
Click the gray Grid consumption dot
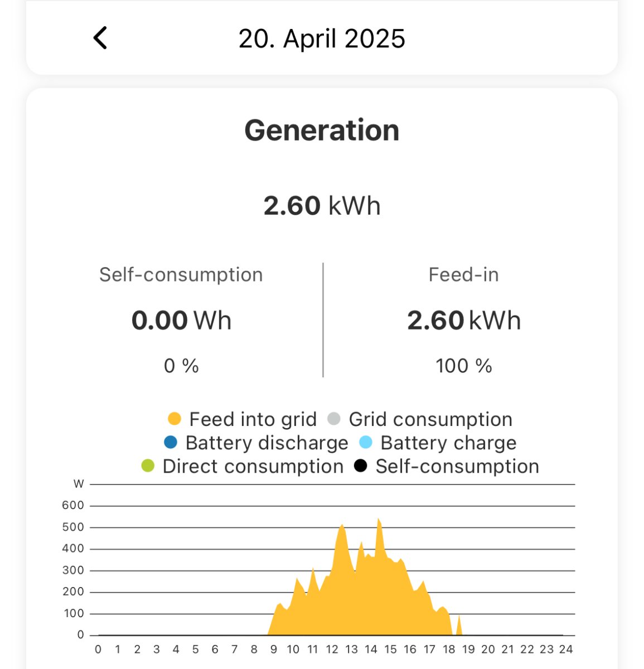(334, 419)
